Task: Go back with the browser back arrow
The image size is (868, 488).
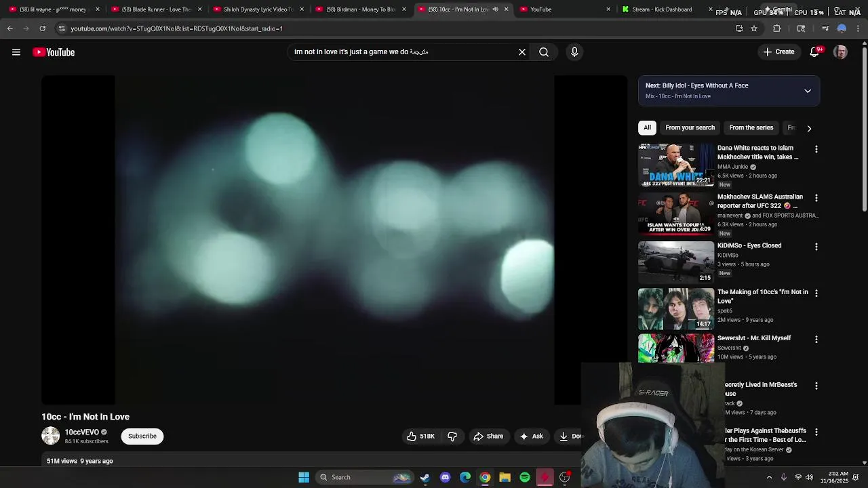Action: [10, 28]
